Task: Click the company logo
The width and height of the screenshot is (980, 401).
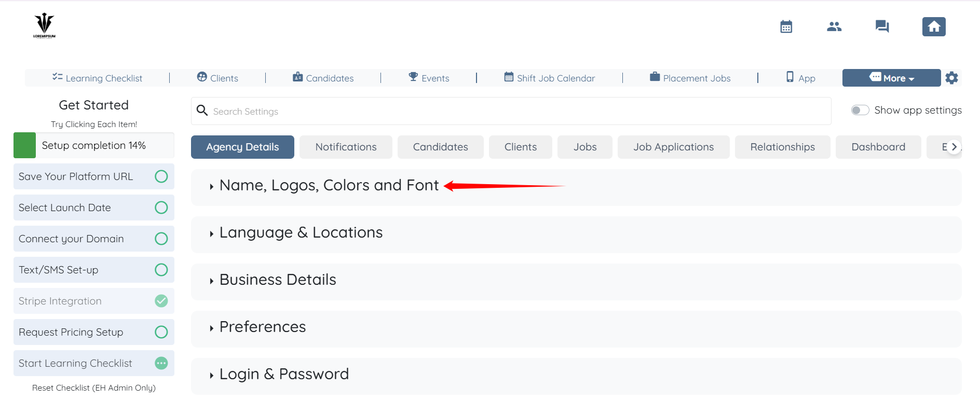Action: (44, 25)
